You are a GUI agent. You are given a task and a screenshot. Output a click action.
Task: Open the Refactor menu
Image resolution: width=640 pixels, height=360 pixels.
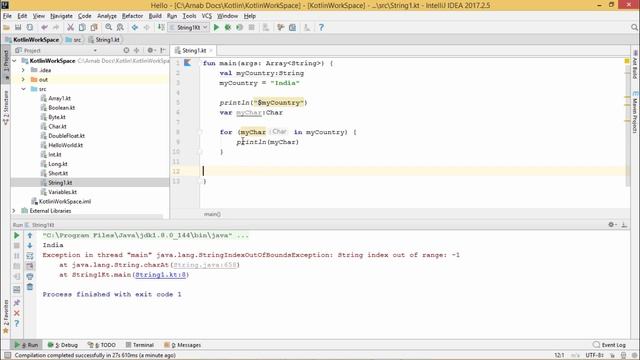tap(132, 16)
